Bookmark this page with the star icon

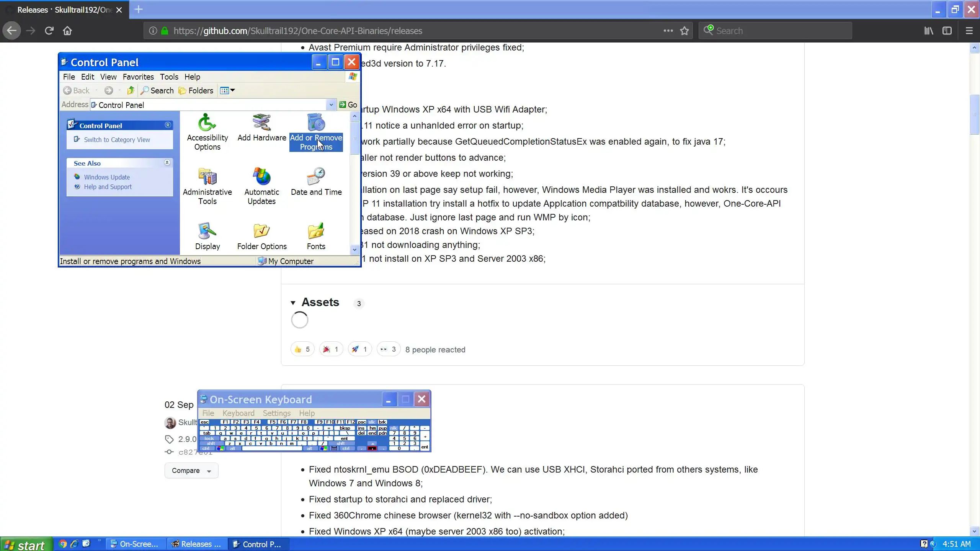(684, 31)
